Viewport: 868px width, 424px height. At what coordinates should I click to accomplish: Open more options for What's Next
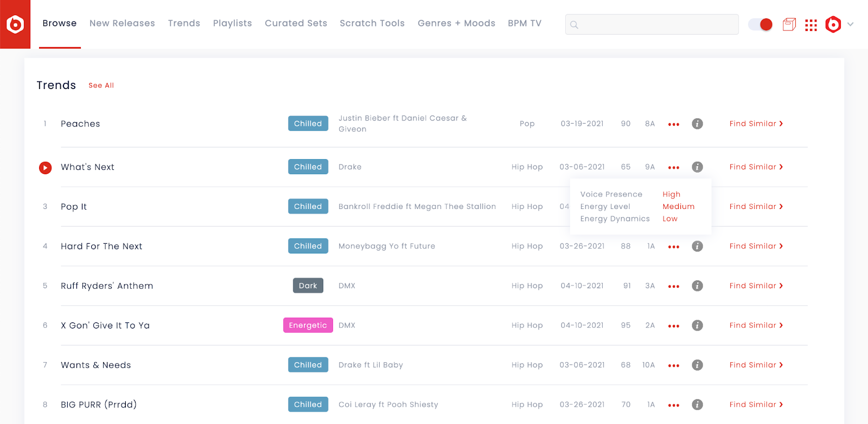tap(674, 168)
